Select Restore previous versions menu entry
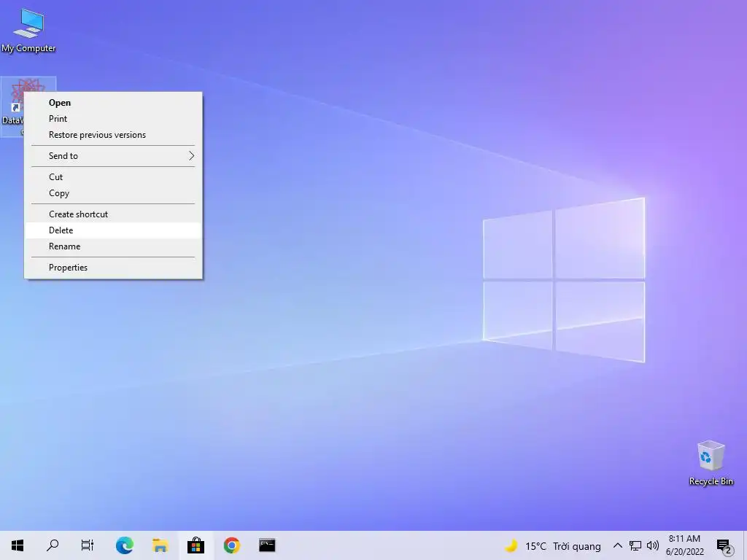 pyautogui.click(x=113, y=135)
